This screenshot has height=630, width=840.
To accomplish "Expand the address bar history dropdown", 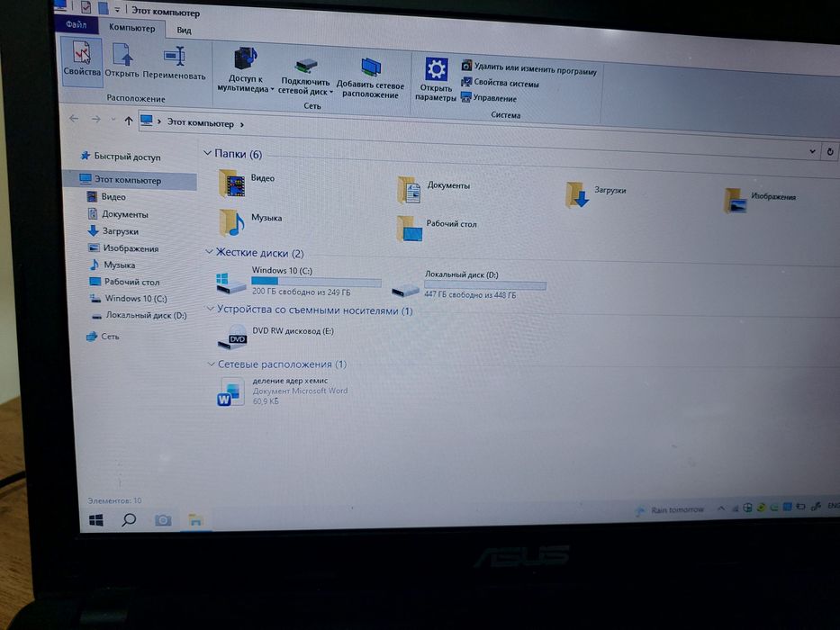I will [x=812, y=151].
